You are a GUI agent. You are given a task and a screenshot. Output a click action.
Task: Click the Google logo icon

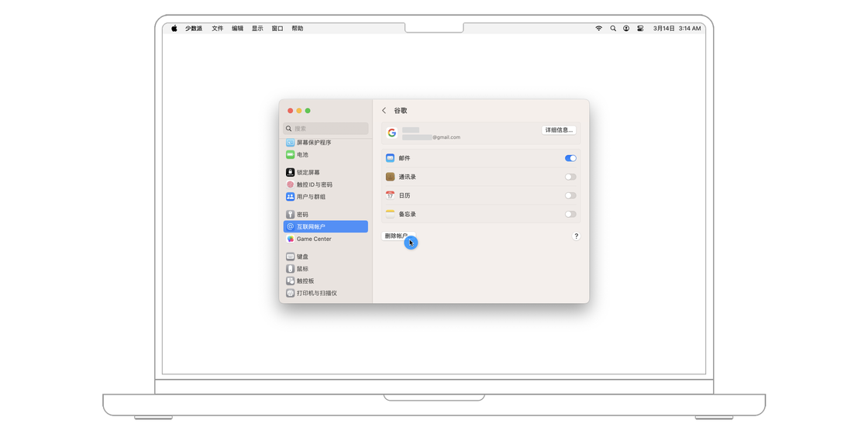click(392, 133)
